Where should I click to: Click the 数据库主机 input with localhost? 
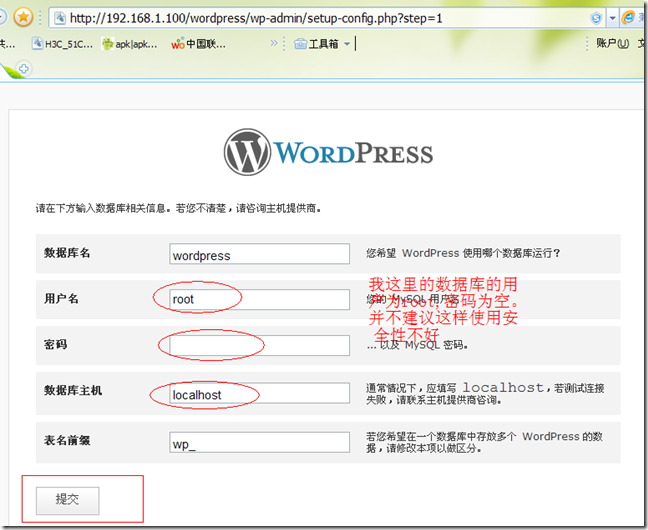(x=260, y=394)
